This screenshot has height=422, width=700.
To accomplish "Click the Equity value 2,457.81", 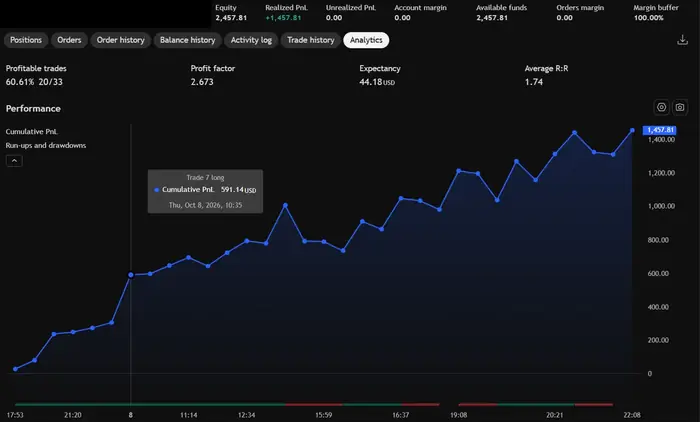I will [231, 18].
